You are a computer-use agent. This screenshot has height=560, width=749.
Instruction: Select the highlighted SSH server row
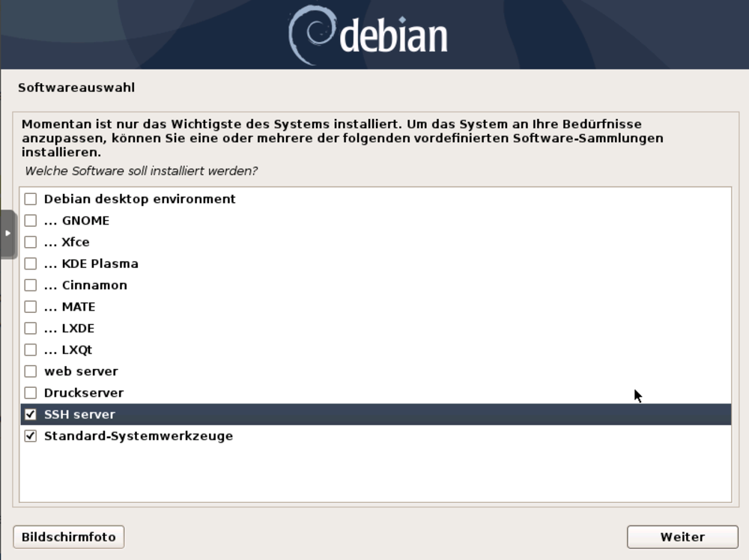tap(375, 415)
